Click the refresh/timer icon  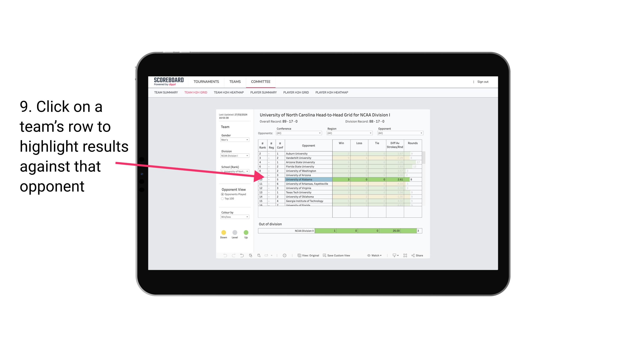pyautogui.click(x=285, y=256)
